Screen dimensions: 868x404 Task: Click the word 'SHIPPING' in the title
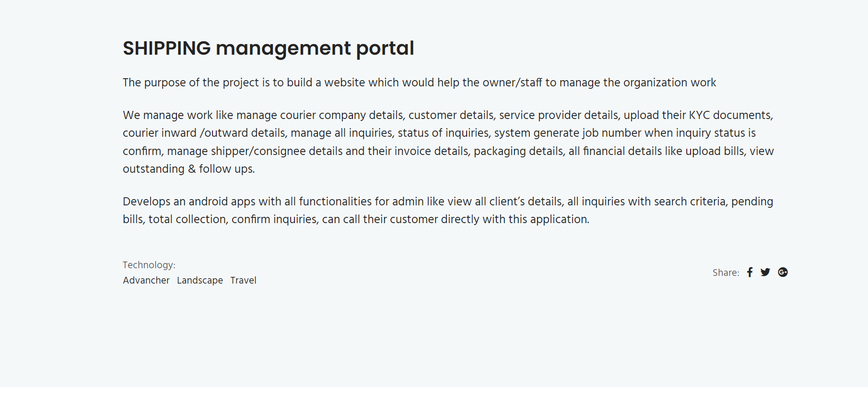tap(166, 48)
